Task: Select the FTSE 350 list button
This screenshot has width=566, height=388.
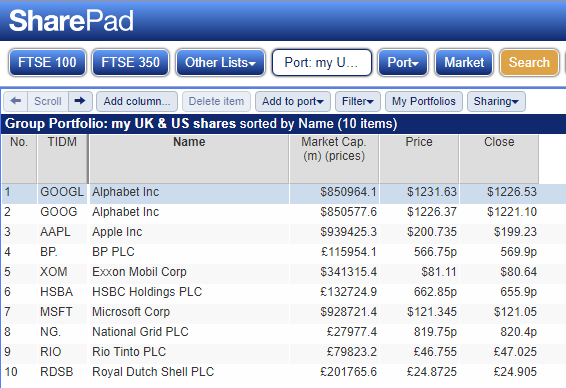Action: (130, 62)
